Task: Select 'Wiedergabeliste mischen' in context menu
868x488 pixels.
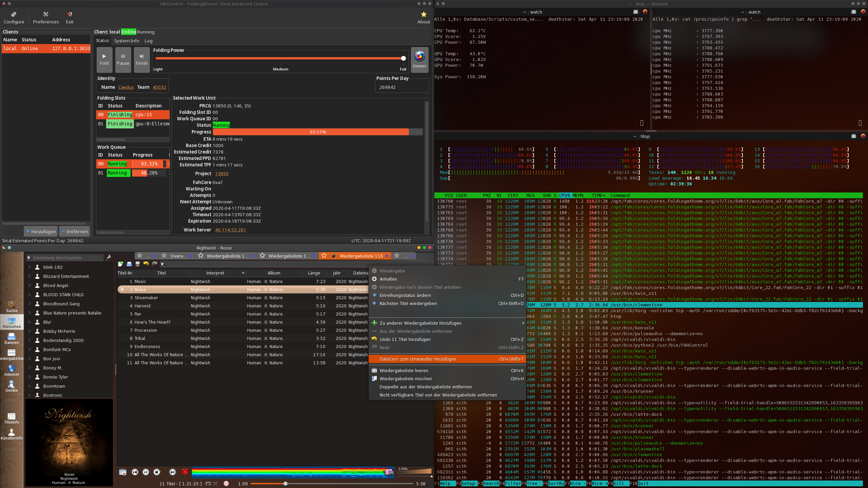Action: pyautogui.click(x=406, y=379)
